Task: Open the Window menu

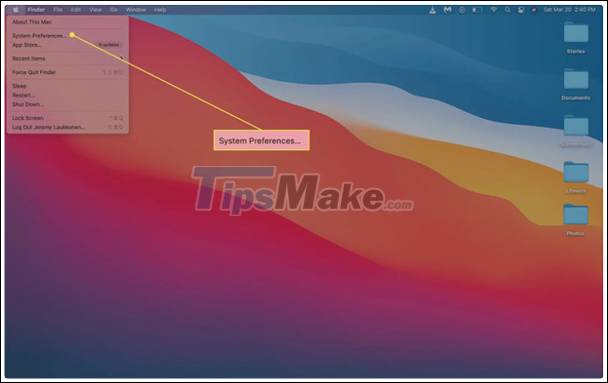Action: [136, 10]
